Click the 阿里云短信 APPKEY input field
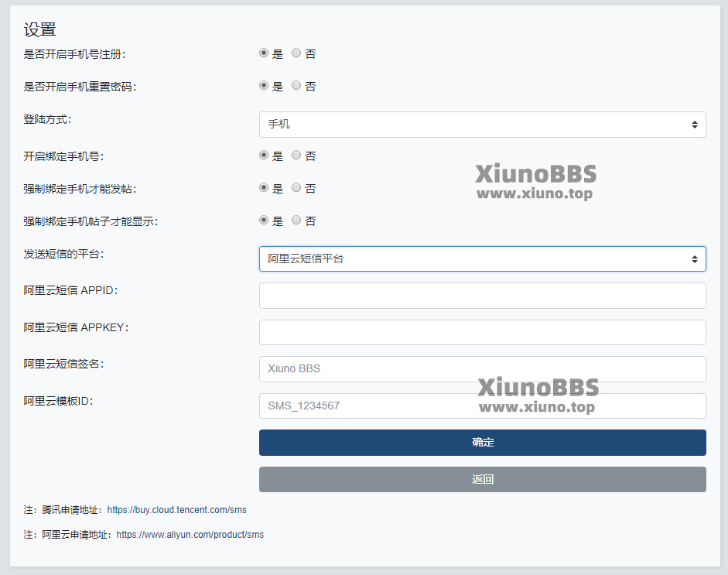This screenshot has width=728, height=575. click(483, 332)
